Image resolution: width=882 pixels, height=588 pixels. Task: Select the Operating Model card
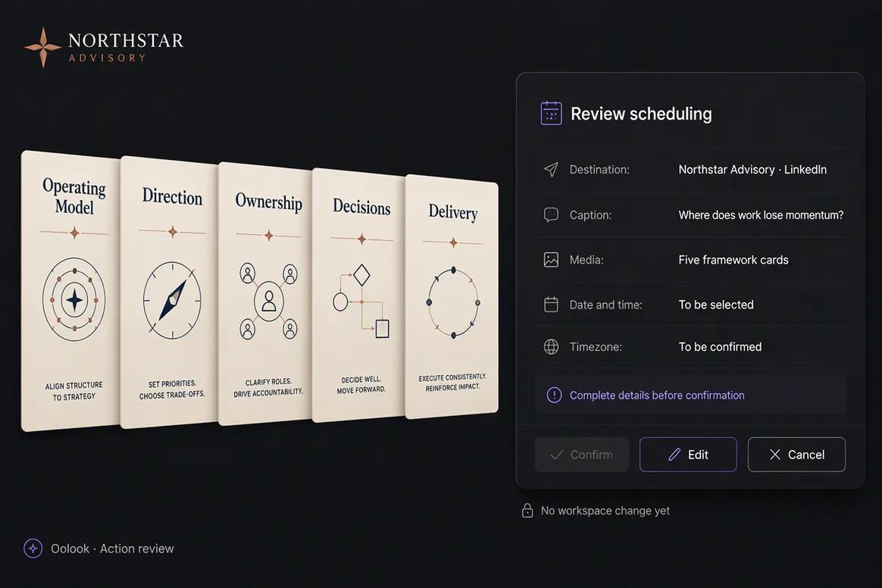pyautogui.click(x=70, y=291)
